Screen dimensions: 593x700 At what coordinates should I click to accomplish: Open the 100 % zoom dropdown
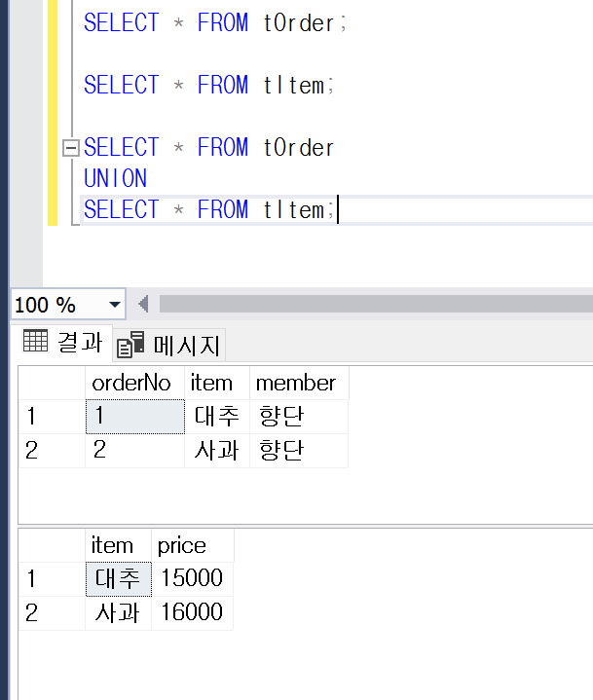(115, 305)
